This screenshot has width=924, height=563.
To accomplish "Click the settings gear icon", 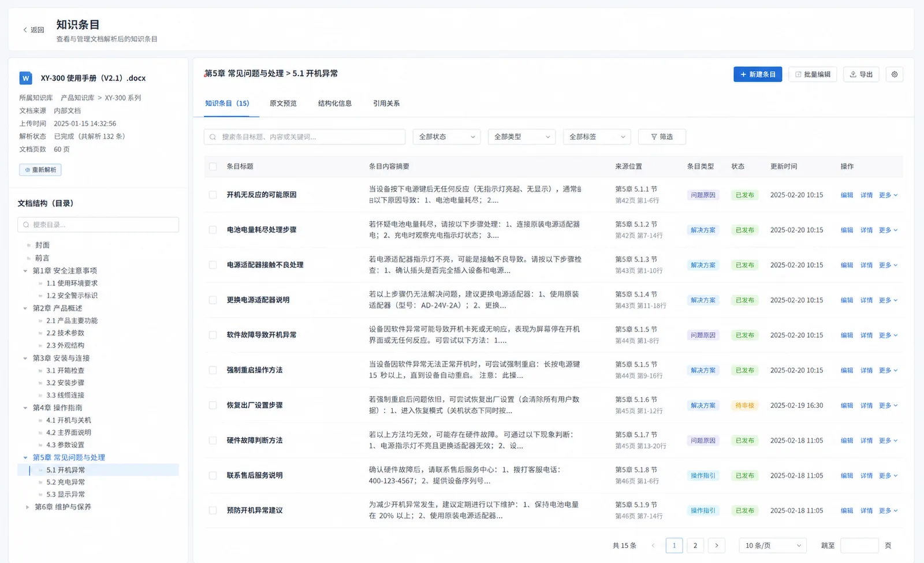I will point(895,74).
